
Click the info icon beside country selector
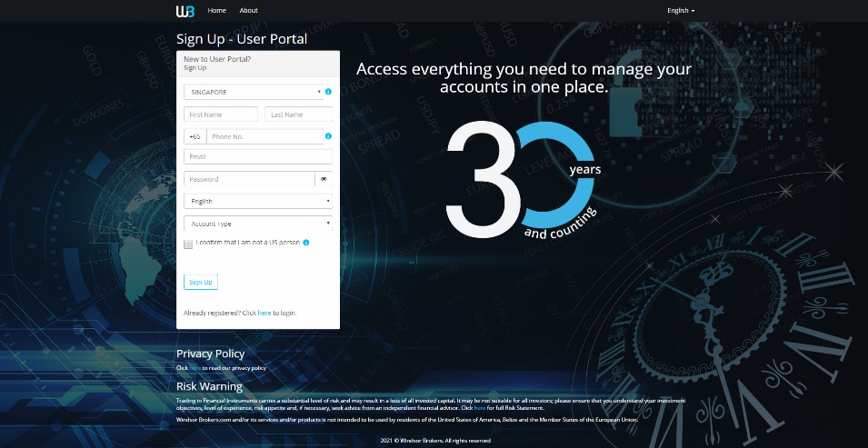(x=328, y=92)
